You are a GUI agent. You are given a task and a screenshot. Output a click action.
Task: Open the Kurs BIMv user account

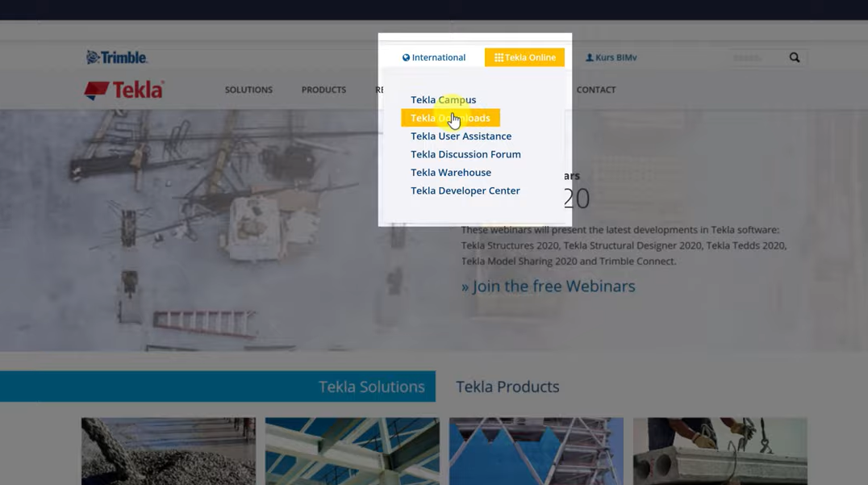click(611, 57)
